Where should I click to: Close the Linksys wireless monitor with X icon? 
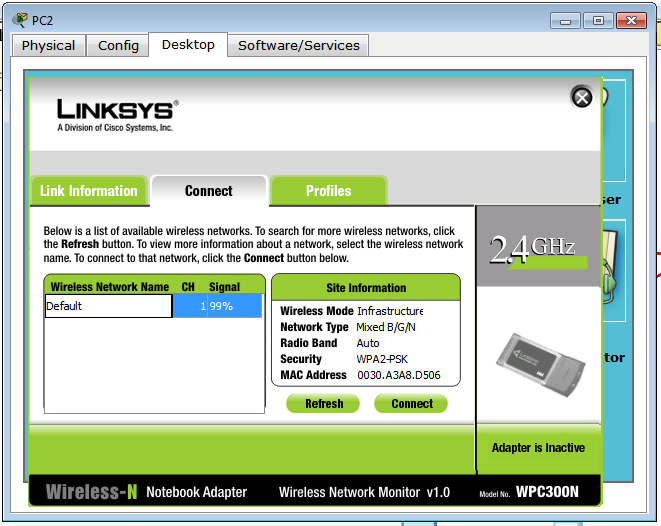tap(582, 97)
